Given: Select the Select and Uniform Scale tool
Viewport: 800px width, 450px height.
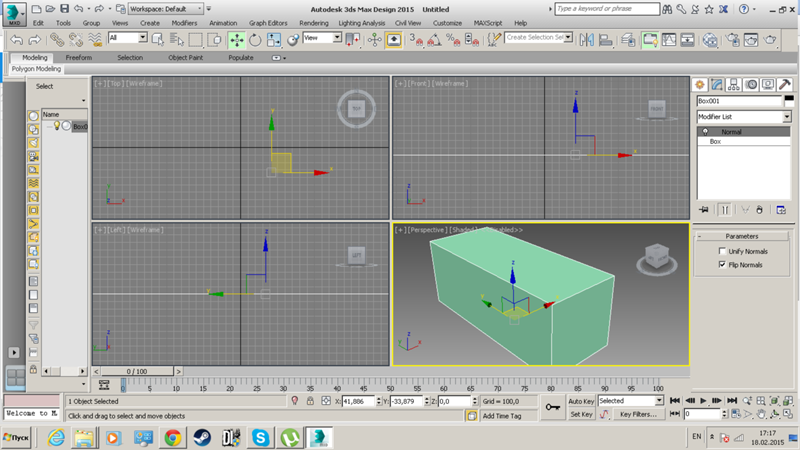Looking at the screenshot, I should 273,40.
